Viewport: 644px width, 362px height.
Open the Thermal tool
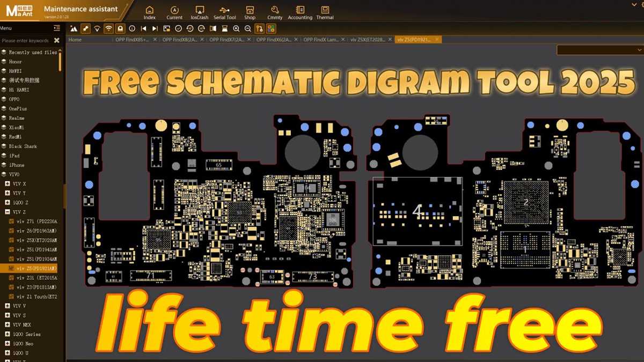point(325,13)
